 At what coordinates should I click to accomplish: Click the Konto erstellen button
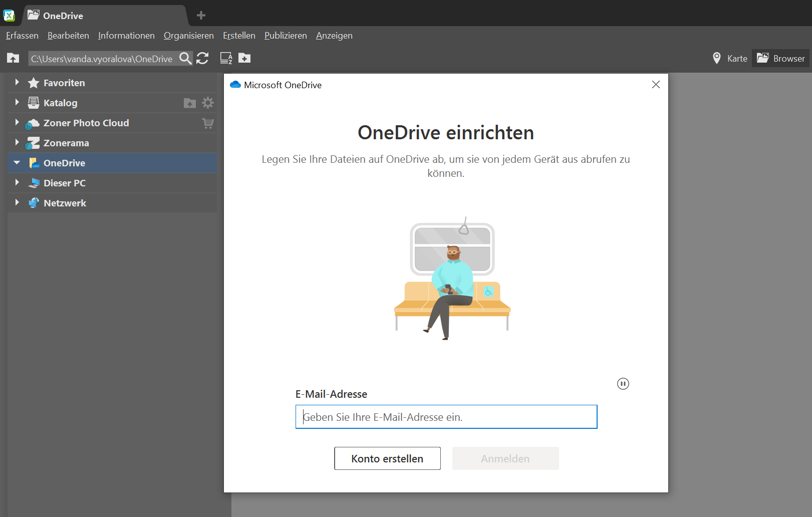[x=387, y=458]
